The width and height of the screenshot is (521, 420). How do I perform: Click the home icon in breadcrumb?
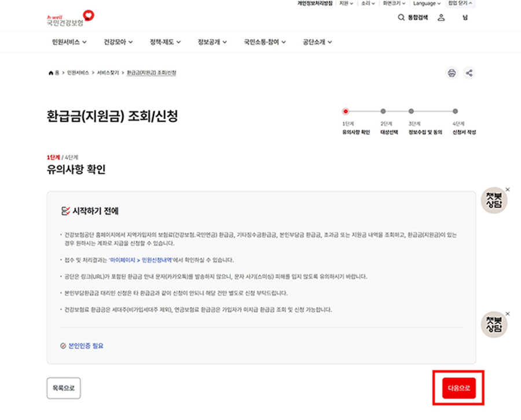pyautogui.click(x=51, y=73)
